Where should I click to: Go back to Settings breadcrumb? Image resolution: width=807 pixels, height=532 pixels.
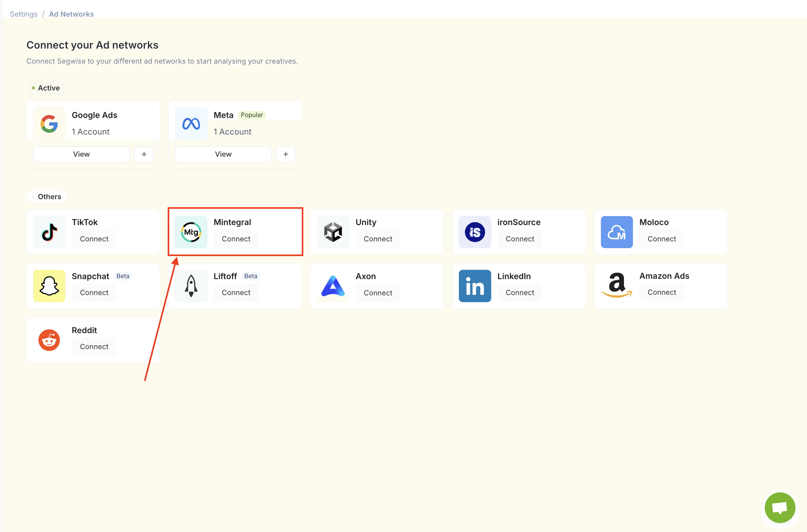pyautogui.click(x=24, y=14)
